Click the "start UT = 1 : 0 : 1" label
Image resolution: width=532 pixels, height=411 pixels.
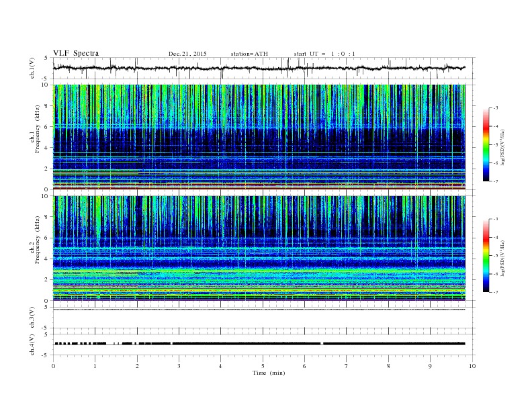324,54
